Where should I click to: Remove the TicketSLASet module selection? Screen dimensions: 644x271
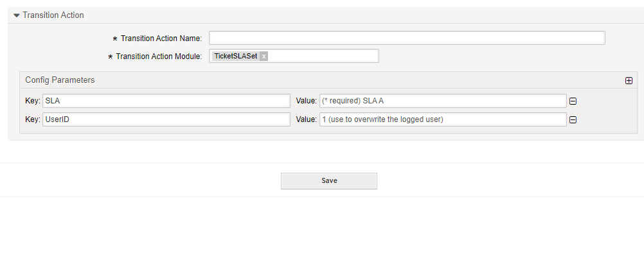click(264, 57)
